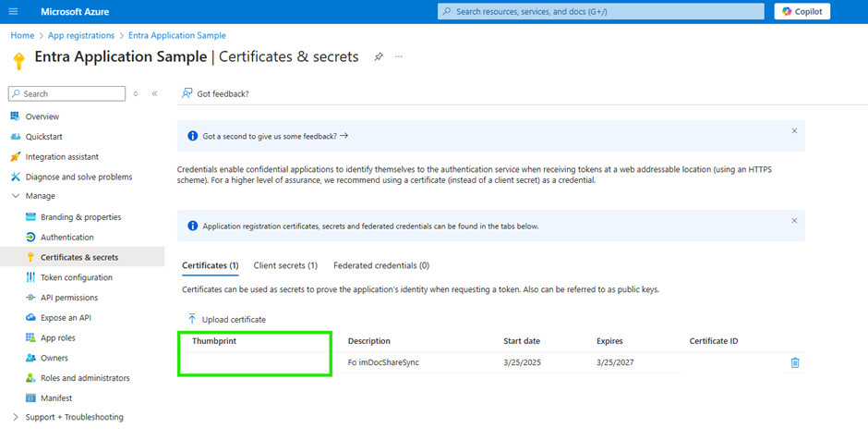This screenshot has height=440, width=868.
Task: Click the Expose an API cloud icon
Action: point(30,318)
